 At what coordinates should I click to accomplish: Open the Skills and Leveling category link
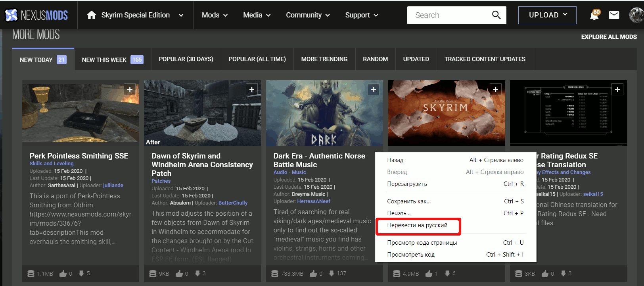pos(52,164)
